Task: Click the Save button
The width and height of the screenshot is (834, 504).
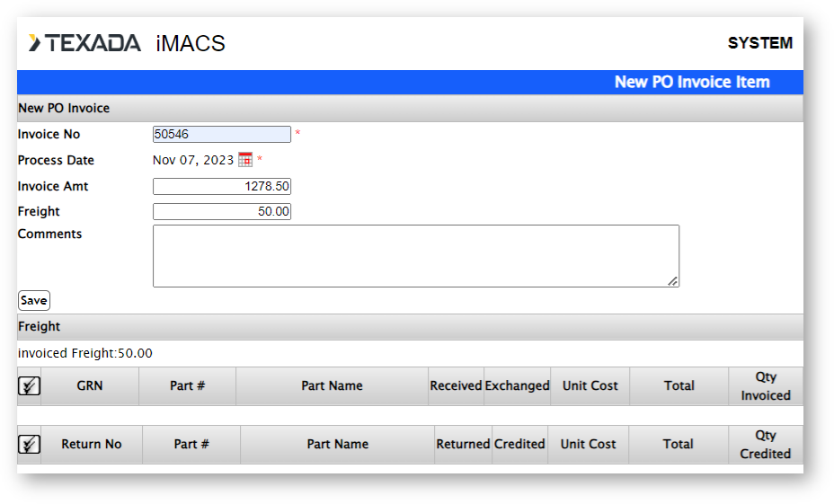Action: point(34,300)
